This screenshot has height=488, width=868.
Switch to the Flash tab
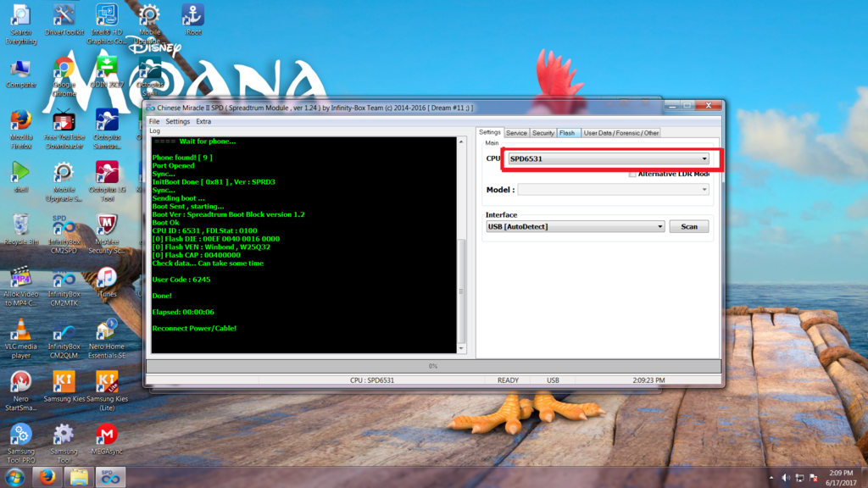pyautogui.click(x=567, y=133)
